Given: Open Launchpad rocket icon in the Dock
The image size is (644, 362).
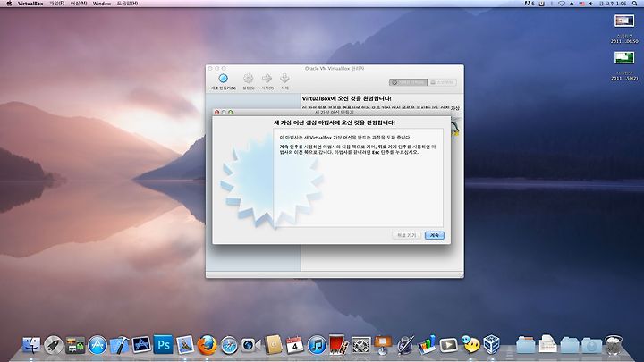Looking at the screenshot, I should point(54,345).
